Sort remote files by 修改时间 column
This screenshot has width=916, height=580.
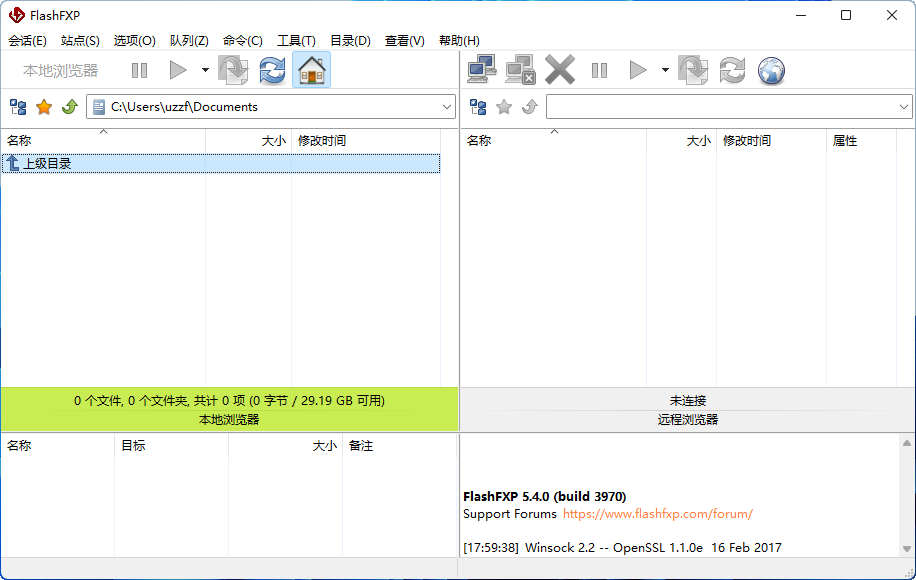pos(771,141)
